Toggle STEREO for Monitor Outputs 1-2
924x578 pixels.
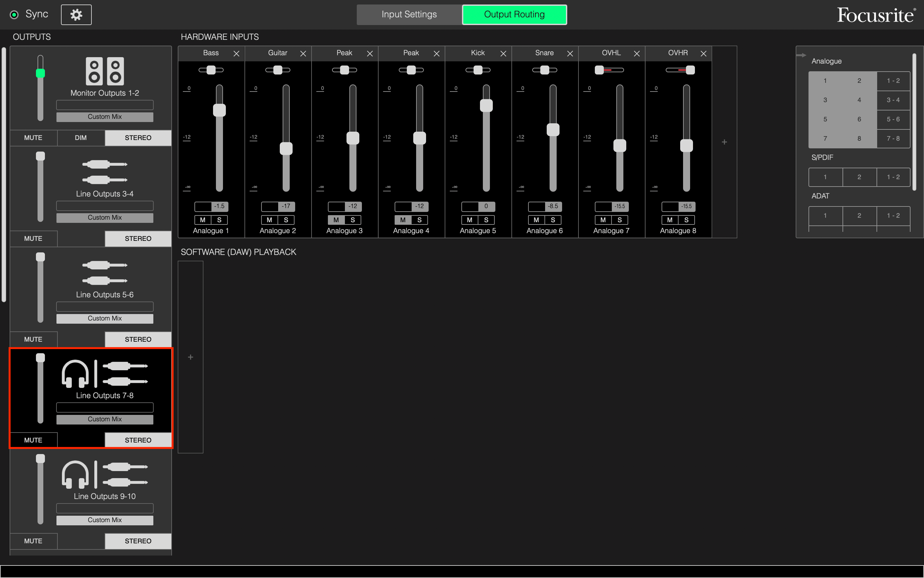click(x=138, y=138)
